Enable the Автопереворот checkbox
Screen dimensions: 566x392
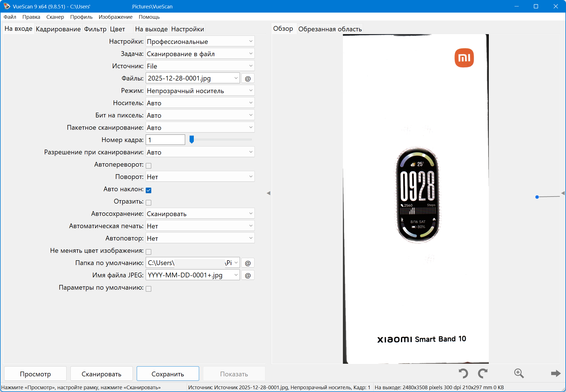tap(149, 166)
